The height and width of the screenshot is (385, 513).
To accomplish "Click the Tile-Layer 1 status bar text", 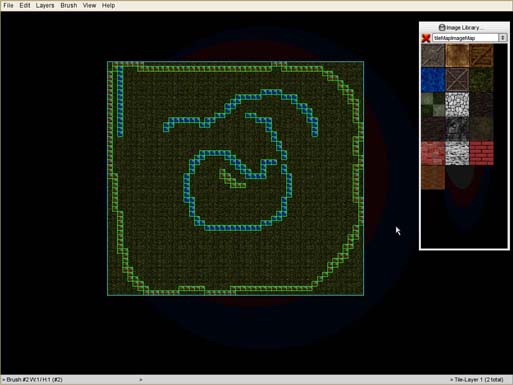I will coord(477,380).
